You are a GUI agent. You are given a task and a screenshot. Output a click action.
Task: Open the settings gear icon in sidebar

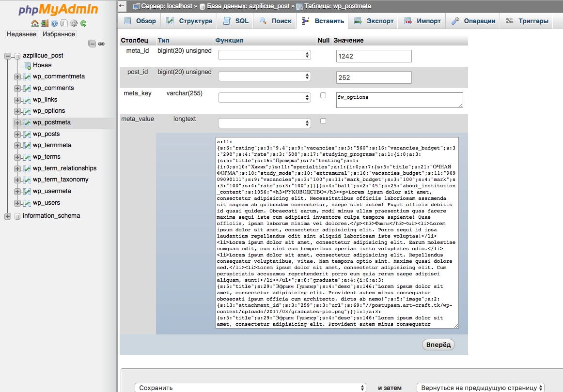(74, 23)
